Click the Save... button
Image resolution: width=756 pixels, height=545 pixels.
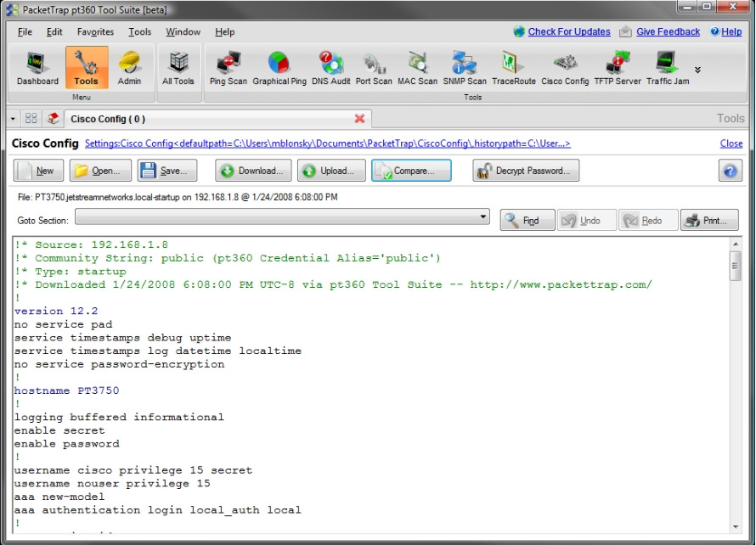167,171
